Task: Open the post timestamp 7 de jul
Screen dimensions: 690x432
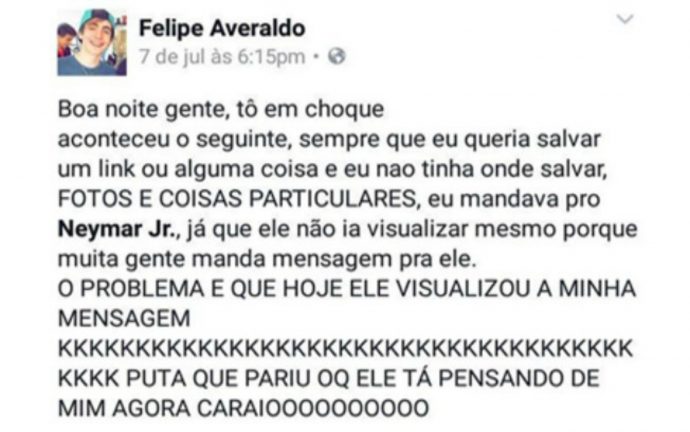Action: pyautogui.click(x=174, y=57)
